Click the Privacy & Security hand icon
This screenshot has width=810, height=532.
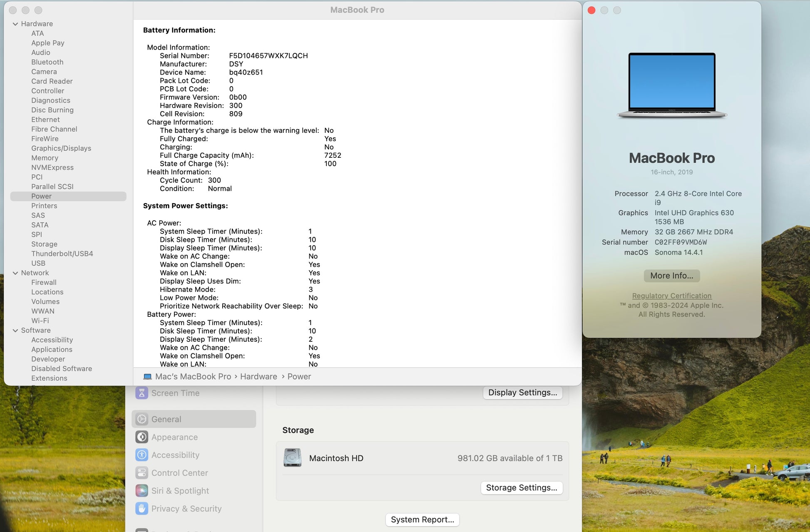point(142,509)
